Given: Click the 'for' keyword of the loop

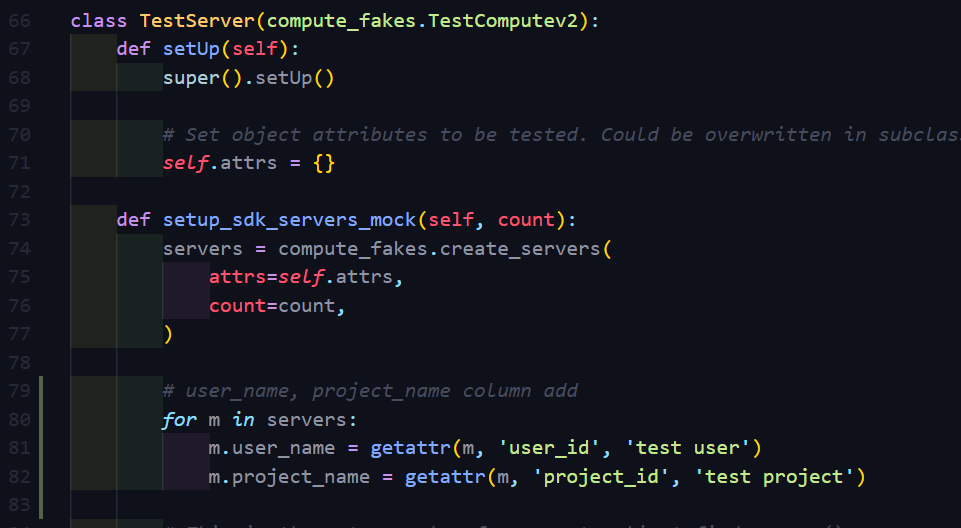Looking at the screenshot, I should coord(180,420).
